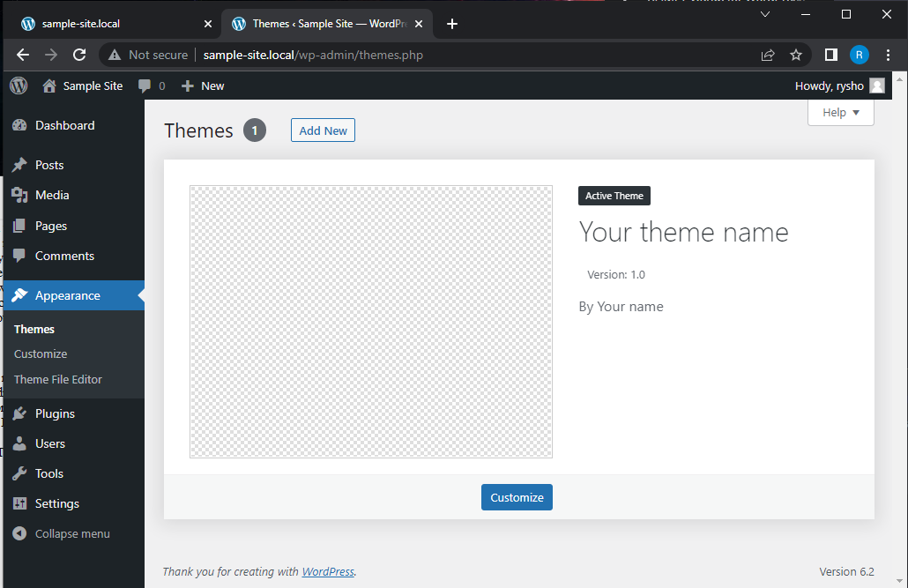Screen dimensions: 908x588
Task: Switch to the sample-site.local tab
Action: [112, 24]
